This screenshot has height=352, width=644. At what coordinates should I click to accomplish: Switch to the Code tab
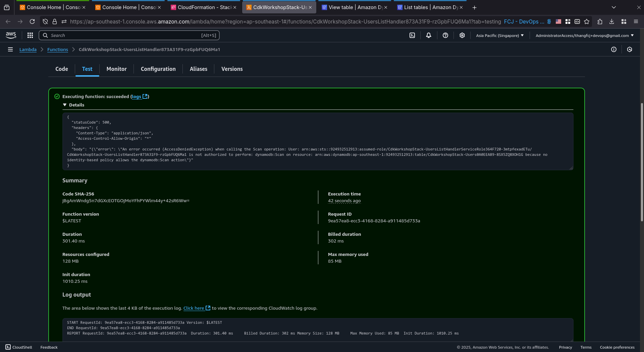click(x=62, y=69)
